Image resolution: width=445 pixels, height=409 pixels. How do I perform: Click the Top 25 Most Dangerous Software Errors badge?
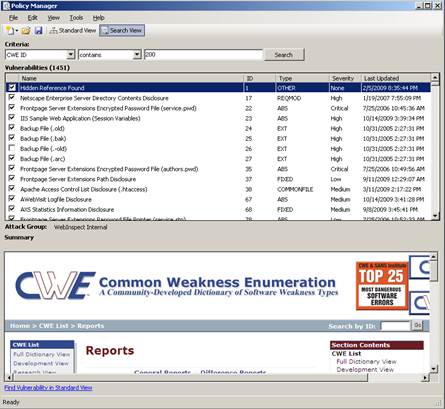382,286
